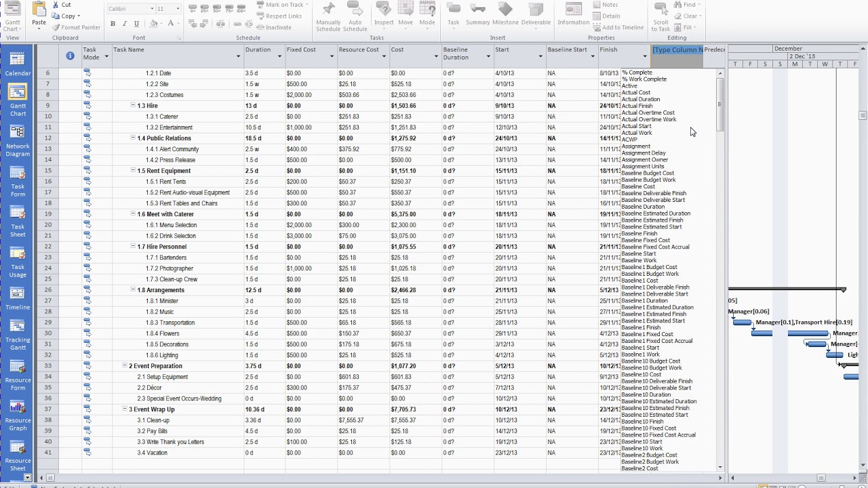Open the Task Form view
Image resolution: width=868 pixels, height=488 pixels.
[x=18, y=182]
